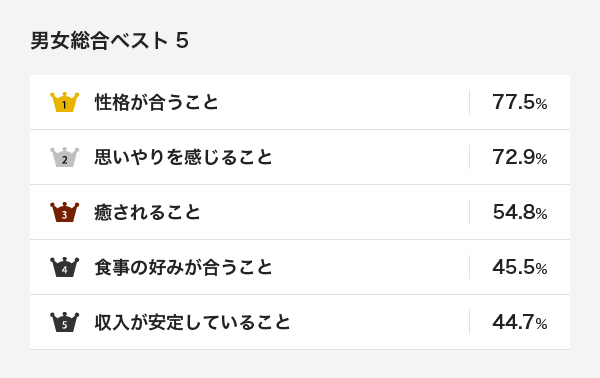
Task: Select the 癒されること row label
Action: pos(147,212)
